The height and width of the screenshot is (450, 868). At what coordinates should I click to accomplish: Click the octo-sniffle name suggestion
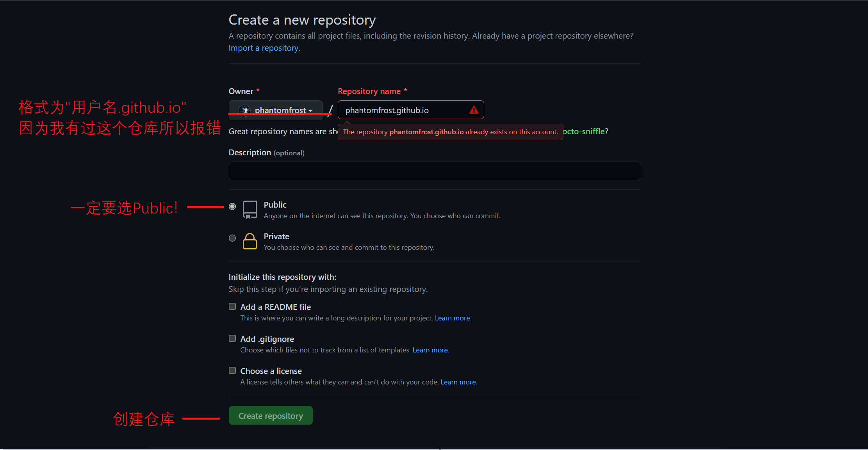coord(584,132)
